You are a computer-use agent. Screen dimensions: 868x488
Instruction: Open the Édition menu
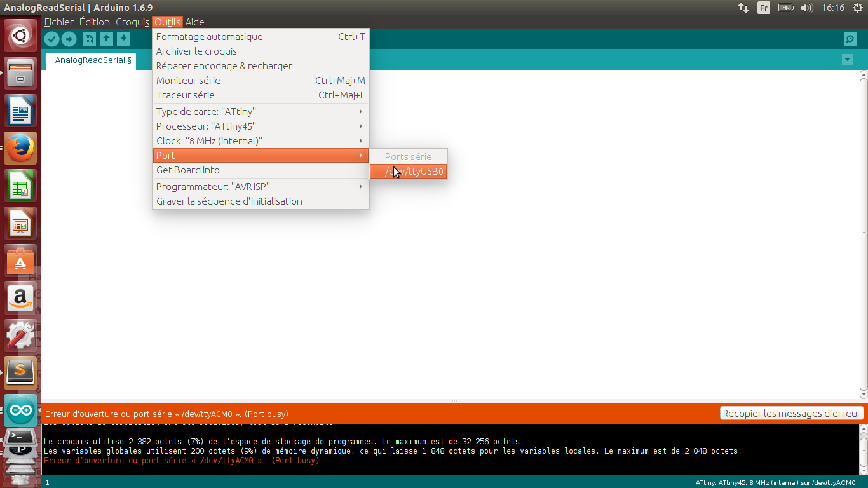point(95,22)
